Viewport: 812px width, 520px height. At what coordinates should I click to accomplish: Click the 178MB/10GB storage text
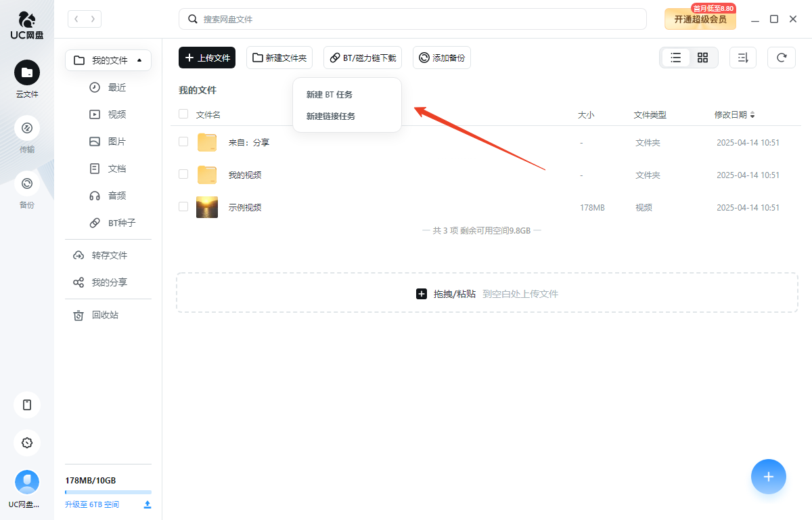click(x=91, y=481)
